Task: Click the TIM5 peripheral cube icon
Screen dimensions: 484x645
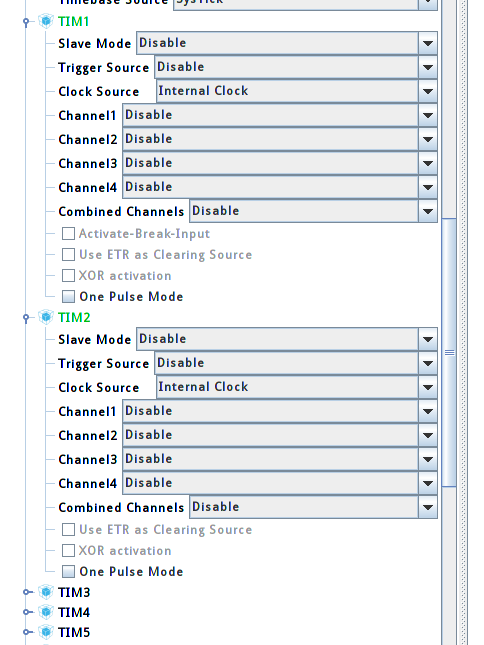Action: [x=46, y=632]
